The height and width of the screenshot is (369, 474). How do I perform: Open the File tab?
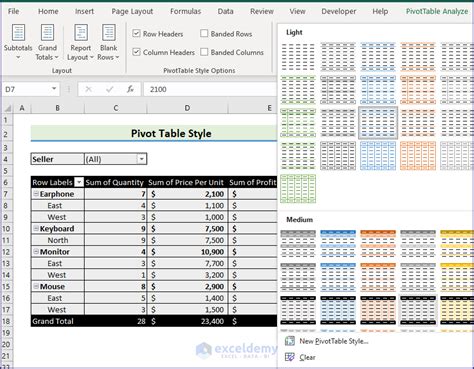[13, 11]
